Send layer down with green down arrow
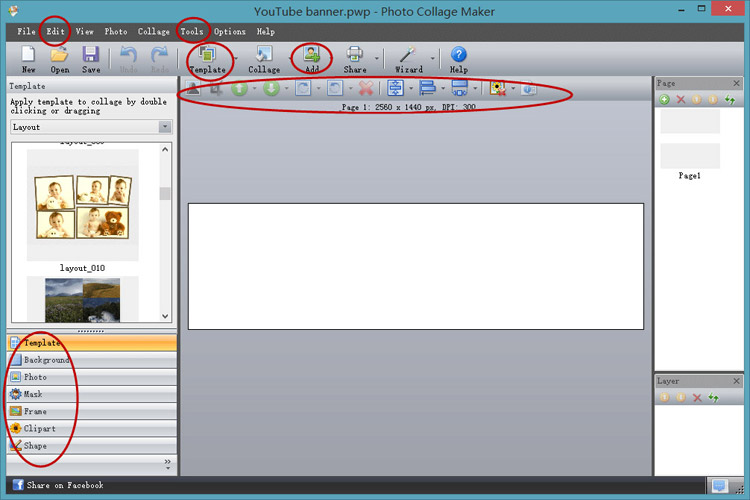Image resolution: width=750 pixels, height=500 pixels. click(x=271, y=88)
